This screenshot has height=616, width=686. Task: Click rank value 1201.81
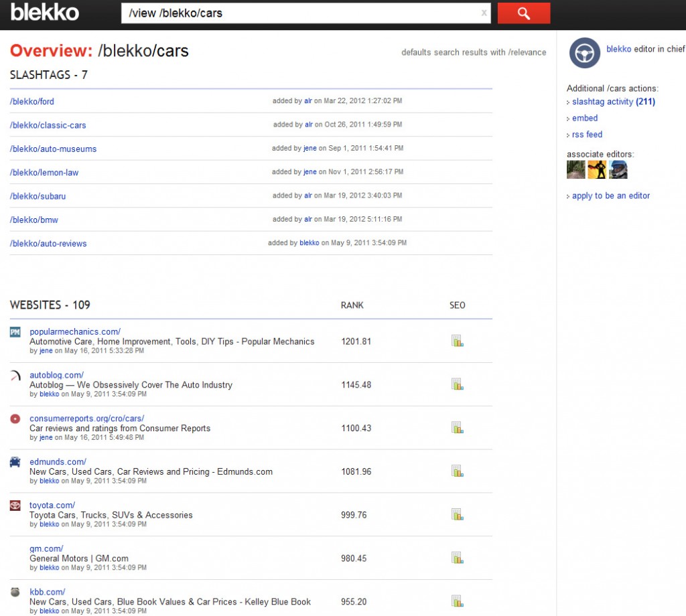click(356, 341)
